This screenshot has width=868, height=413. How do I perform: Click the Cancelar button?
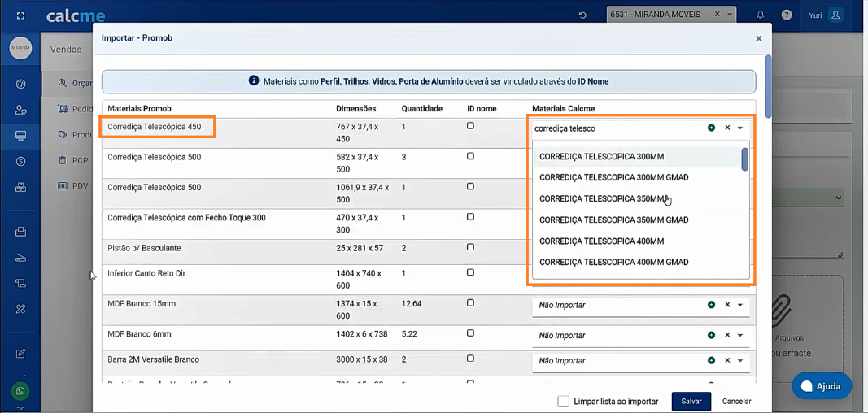point(736,402)
